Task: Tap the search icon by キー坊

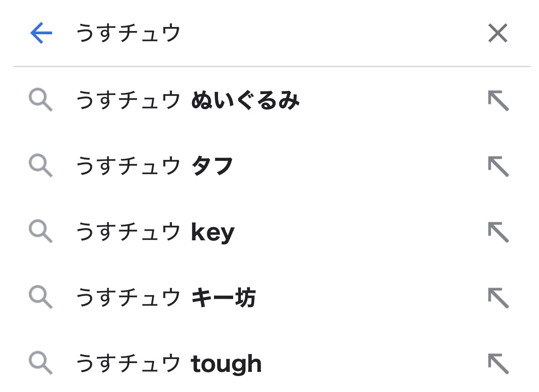Action: point(41,298)
